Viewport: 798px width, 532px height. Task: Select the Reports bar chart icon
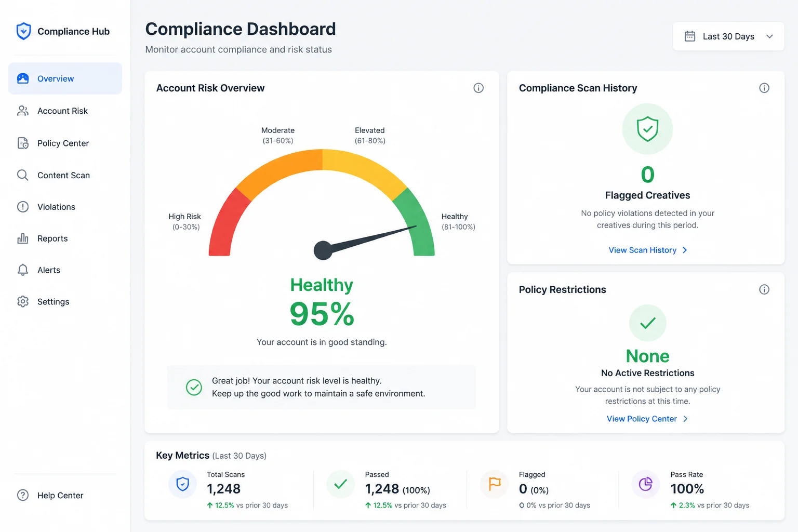[x=23, y=238]
